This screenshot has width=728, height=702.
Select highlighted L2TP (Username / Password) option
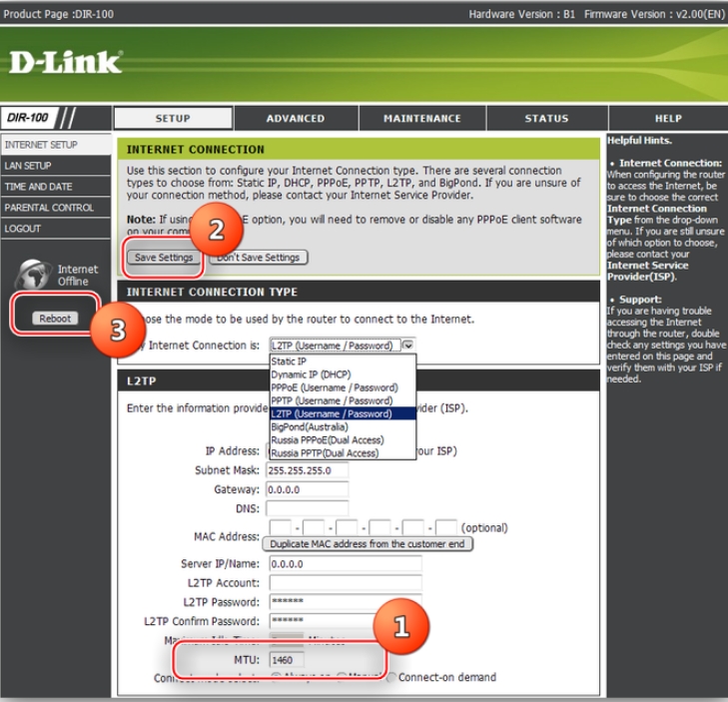[343, 413]
